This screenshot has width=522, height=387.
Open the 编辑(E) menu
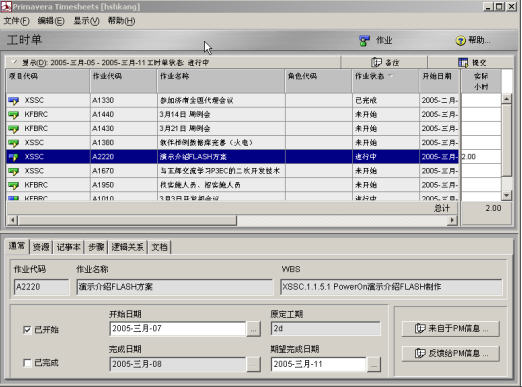point(51,21)
